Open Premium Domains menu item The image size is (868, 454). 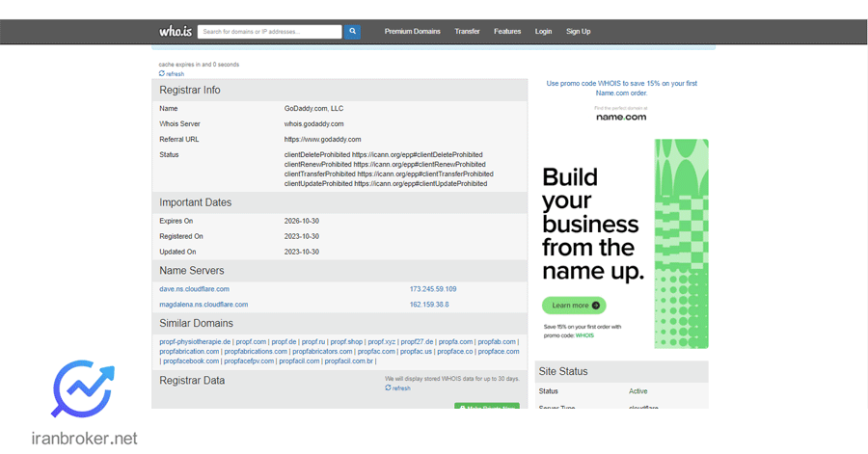click(413, 32)
